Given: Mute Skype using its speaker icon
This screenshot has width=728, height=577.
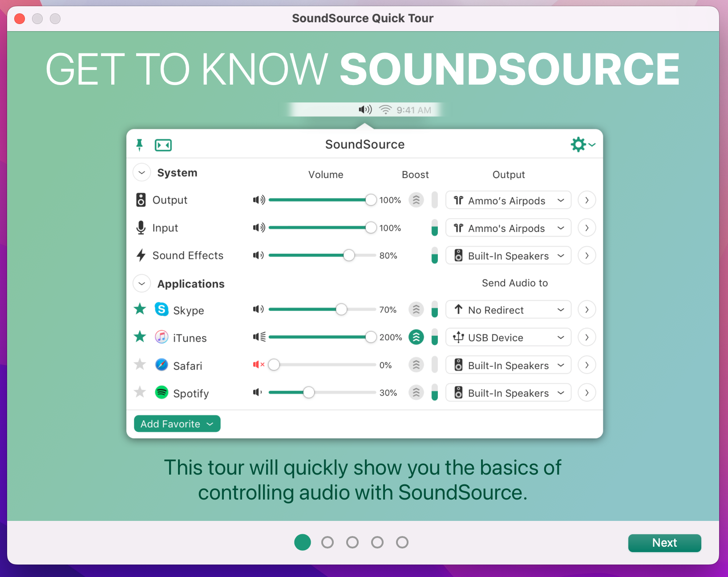Looking at the screenshot, I should pos(259,309).
